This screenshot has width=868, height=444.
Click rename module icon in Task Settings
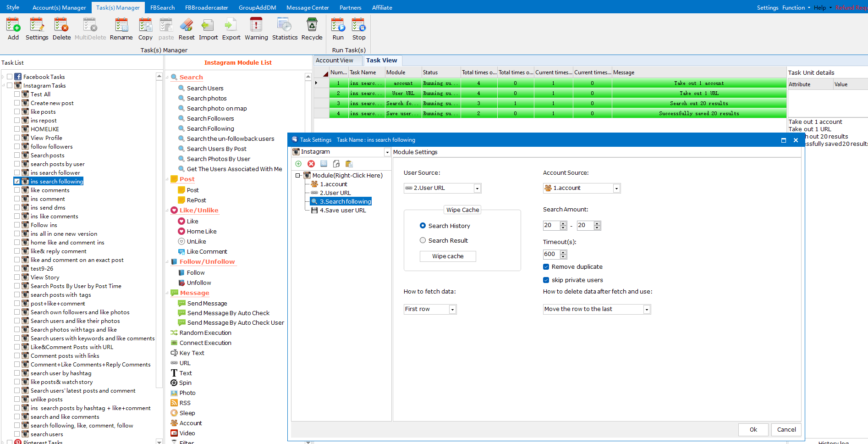324,164
